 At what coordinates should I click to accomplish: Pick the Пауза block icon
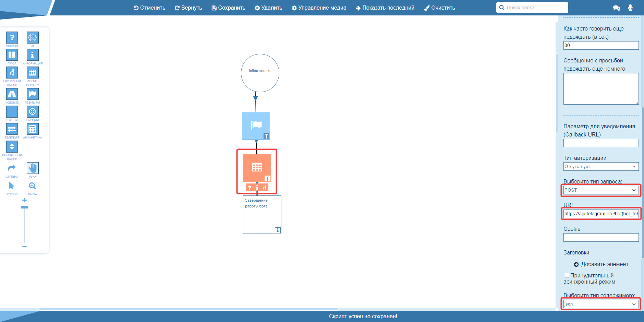12,55
